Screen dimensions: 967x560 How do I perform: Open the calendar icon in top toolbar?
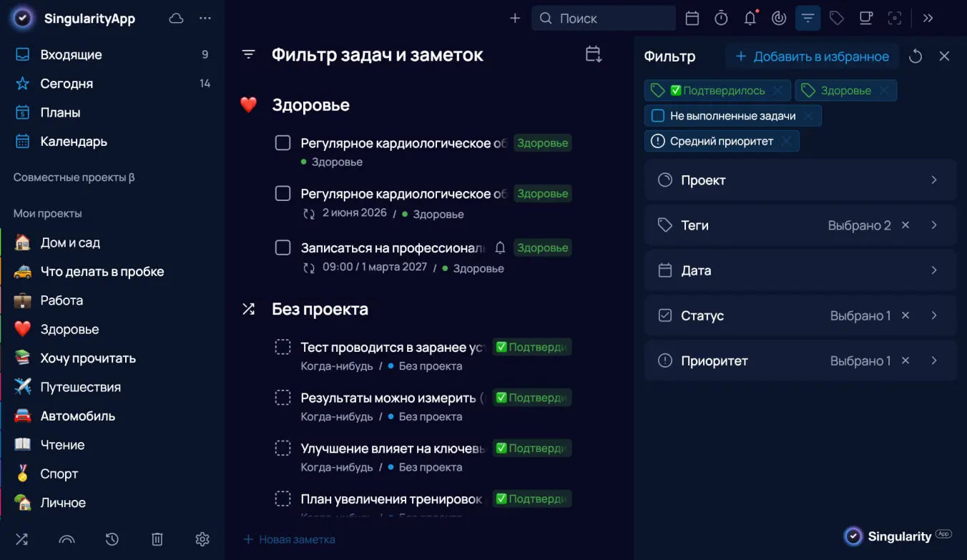[692, 19]
